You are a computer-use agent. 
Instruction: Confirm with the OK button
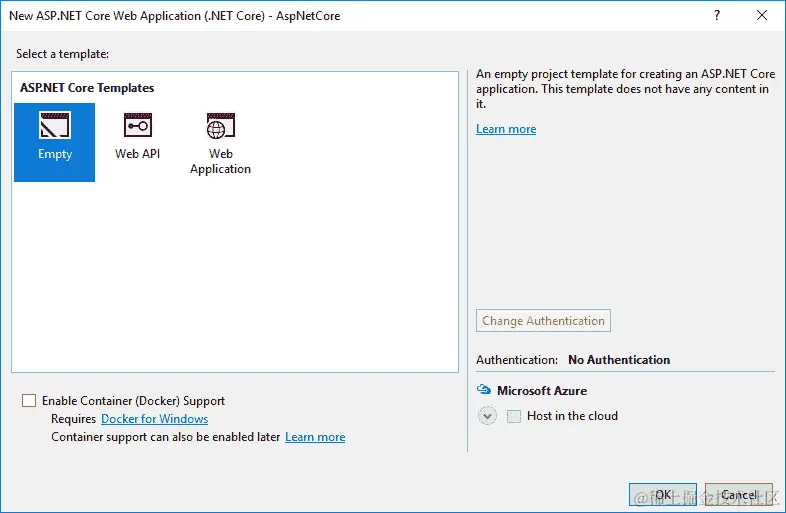click(663, 495)
